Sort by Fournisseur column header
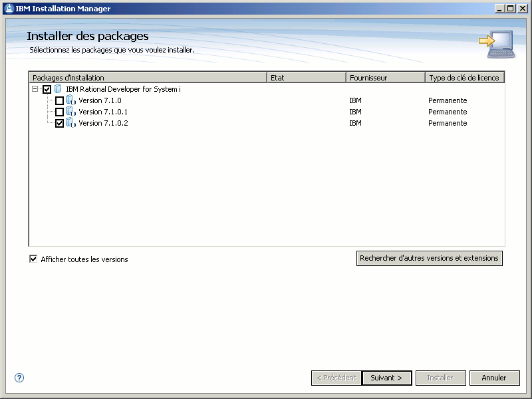Screen dimensions: 532x399 (x=386, y=78)
